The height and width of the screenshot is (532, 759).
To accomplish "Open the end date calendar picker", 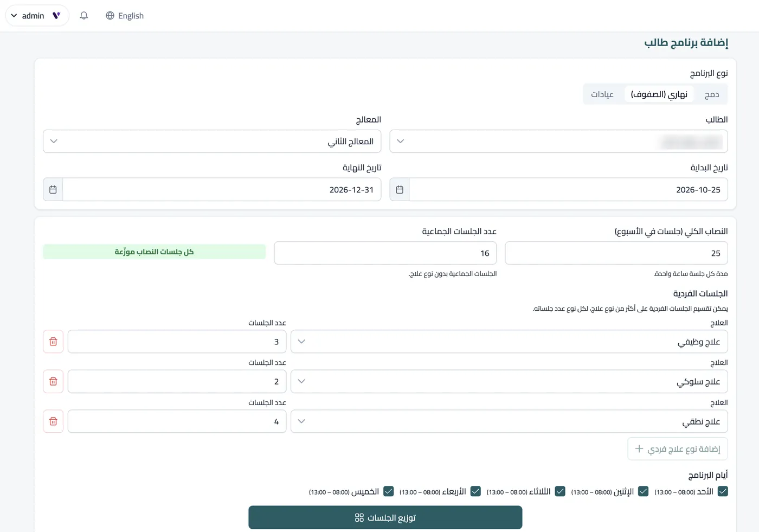I will coord(53,190).
